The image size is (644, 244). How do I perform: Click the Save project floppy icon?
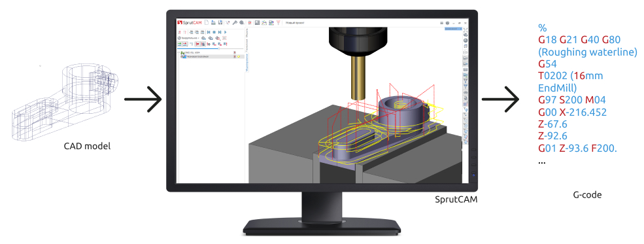pyautogui.click(x=220, y=23)
